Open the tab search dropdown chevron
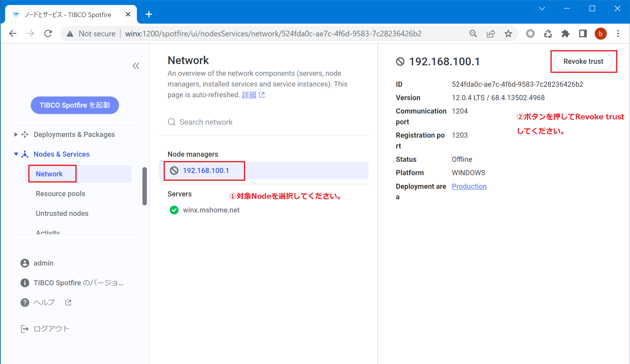 [542, 9]
